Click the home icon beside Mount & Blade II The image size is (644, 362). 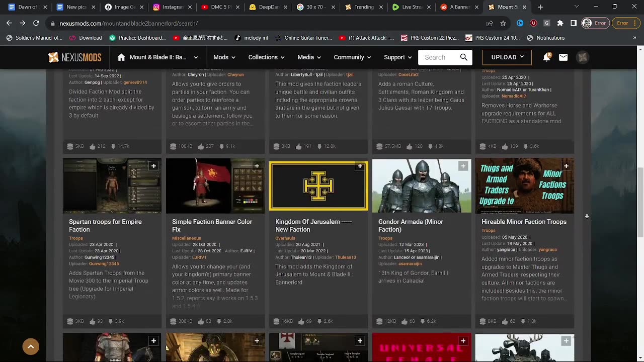click(121, 57)
